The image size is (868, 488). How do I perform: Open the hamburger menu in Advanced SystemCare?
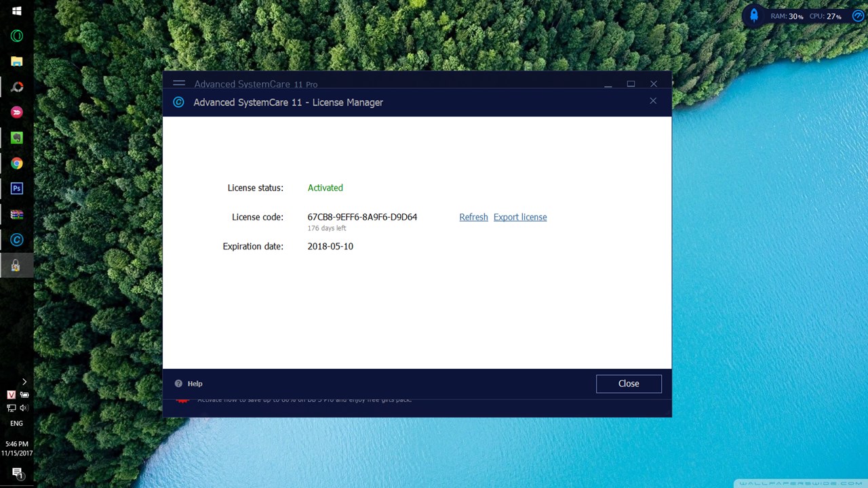[179, 83]
